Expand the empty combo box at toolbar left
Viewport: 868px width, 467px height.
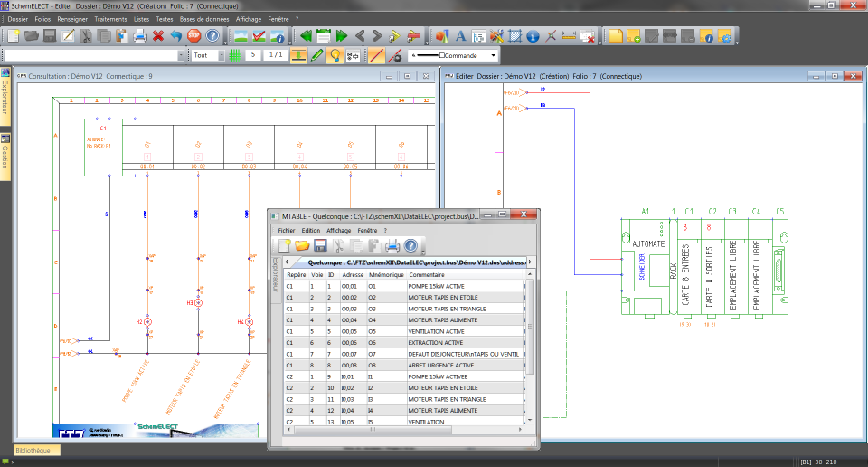pyautogui.click(x=183, y=55)
